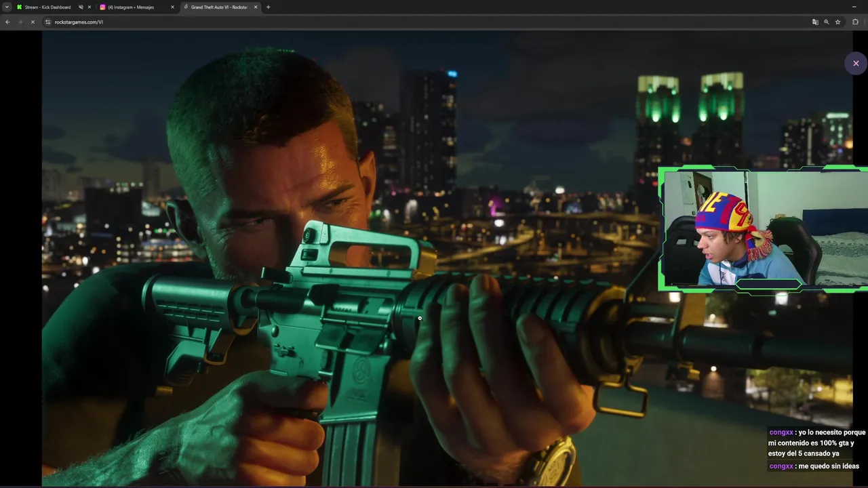Click the streamer webcam overlay
This screenshot has width=868, height=488.
click(x=763, y=229)
